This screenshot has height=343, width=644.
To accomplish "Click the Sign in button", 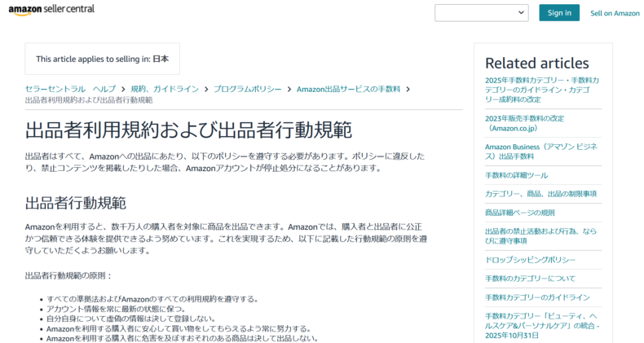I will [x=559, y=13].
